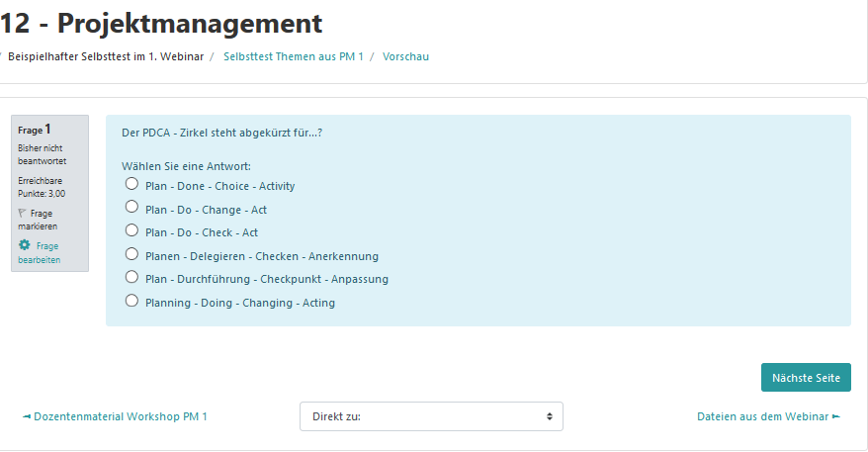Screen dimensions: 868x452
Task: Follow the 'Dateien aus dem Webinar' link
Action: [x=762, y=416]
